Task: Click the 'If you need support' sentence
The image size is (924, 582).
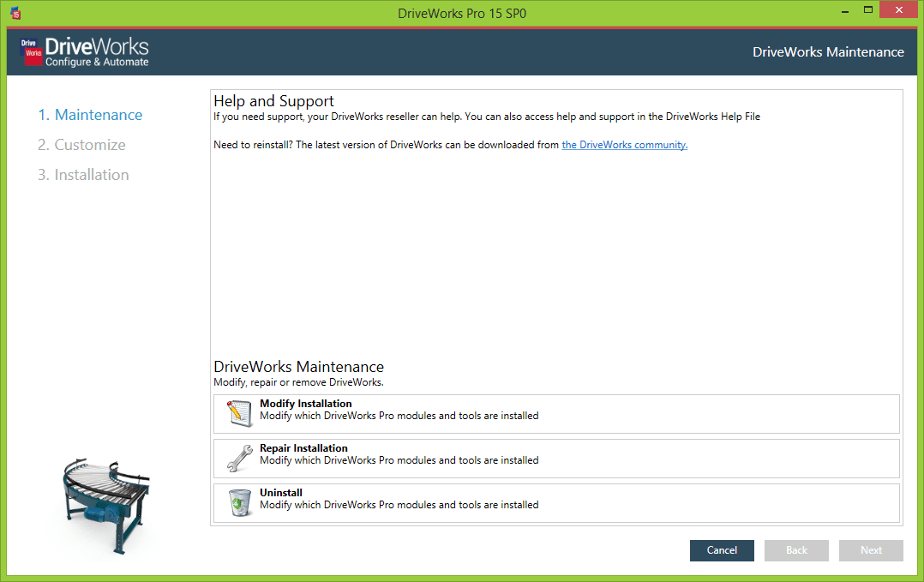Action: click(487, 117)
